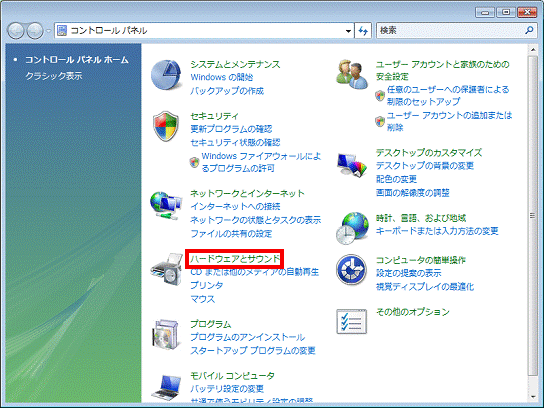Viewport: 544px width, 408px height.
Task: Click the search magnifier icon
Action: click(529, 31)
